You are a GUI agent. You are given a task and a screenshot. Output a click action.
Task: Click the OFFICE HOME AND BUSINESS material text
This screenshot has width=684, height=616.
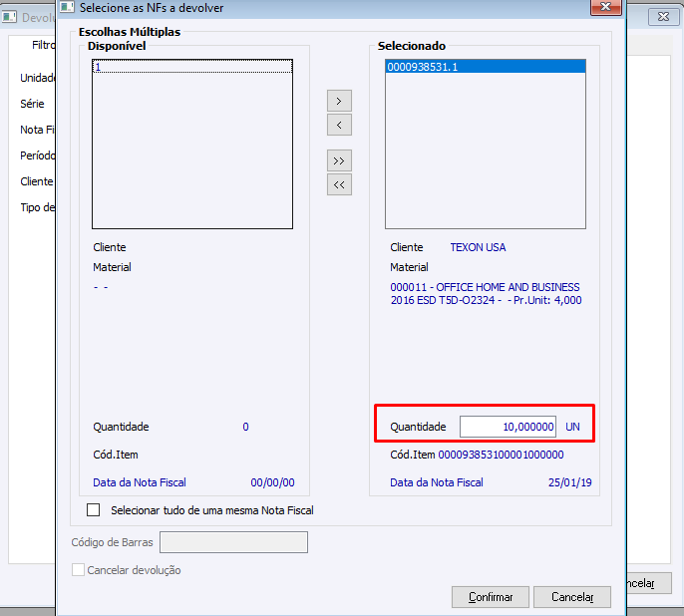(x=486, y=293)
